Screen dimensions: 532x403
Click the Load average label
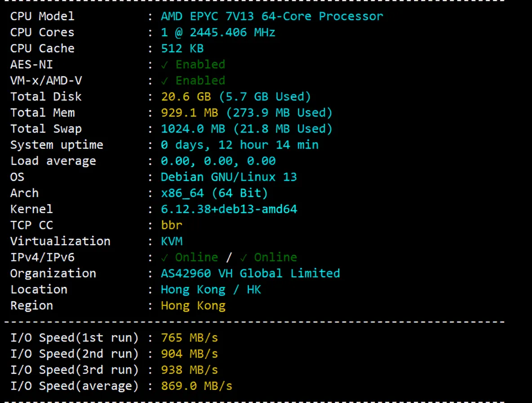coord(53,161)
